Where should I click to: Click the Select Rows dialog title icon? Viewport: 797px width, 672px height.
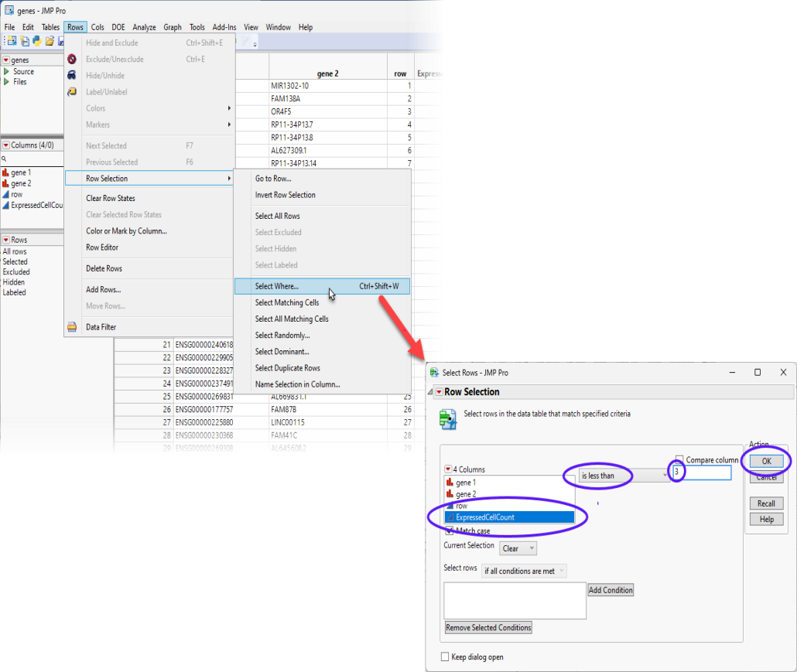[x=435, y=372]
